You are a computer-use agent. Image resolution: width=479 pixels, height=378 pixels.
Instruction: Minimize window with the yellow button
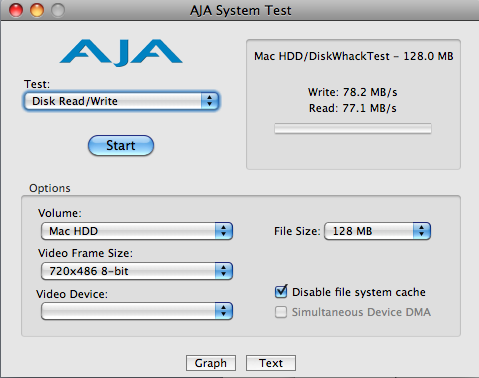[37, 10]
